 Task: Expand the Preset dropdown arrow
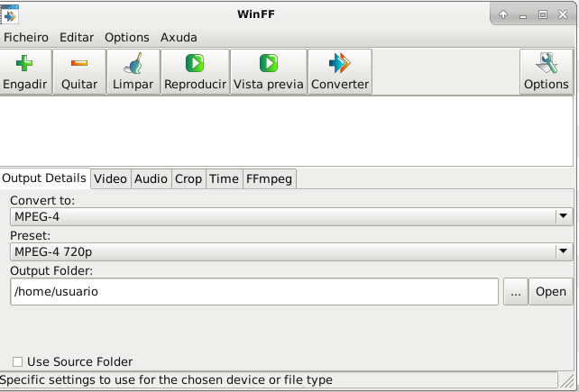564,252
